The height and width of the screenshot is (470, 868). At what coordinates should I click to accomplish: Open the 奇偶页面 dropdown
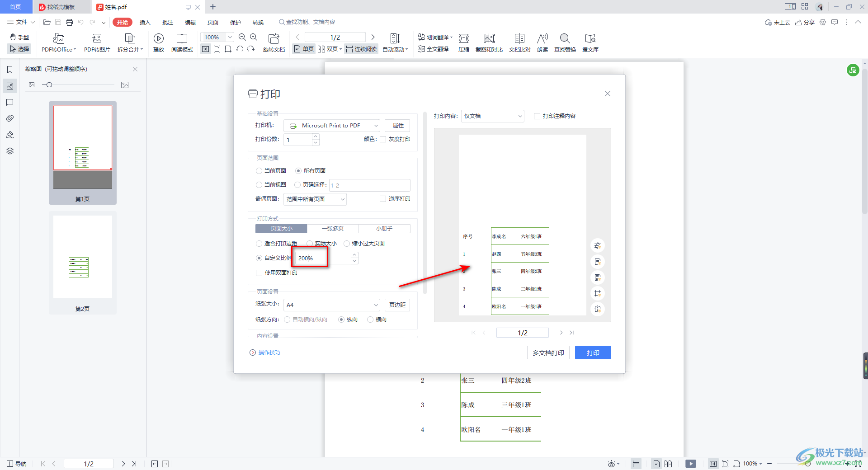(315, 199)
